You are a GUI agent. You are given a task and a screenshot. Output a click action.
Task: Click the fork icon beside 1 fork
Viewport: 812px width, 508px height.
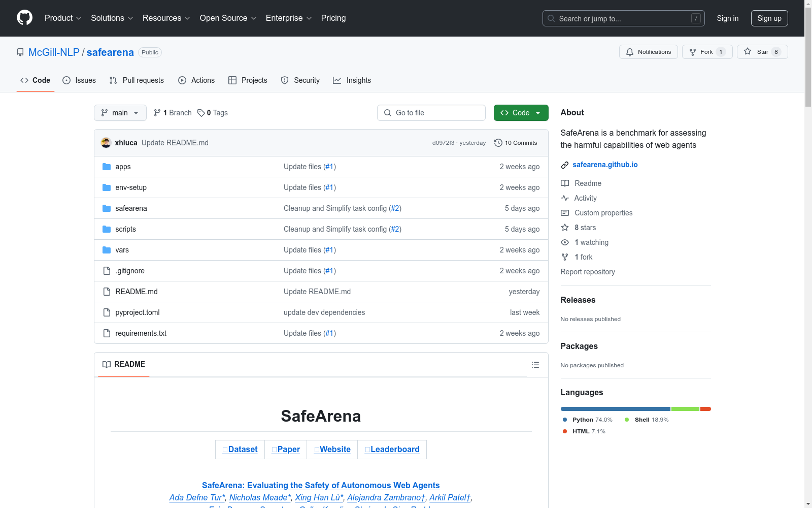[x=565, y=257]
